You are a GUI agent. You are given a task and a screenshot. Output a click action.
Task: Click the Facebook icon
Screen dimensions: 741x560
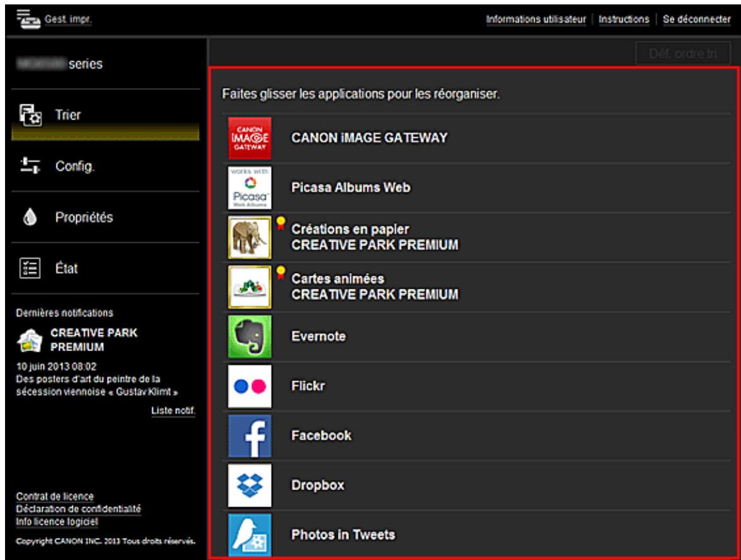(250, 435)
